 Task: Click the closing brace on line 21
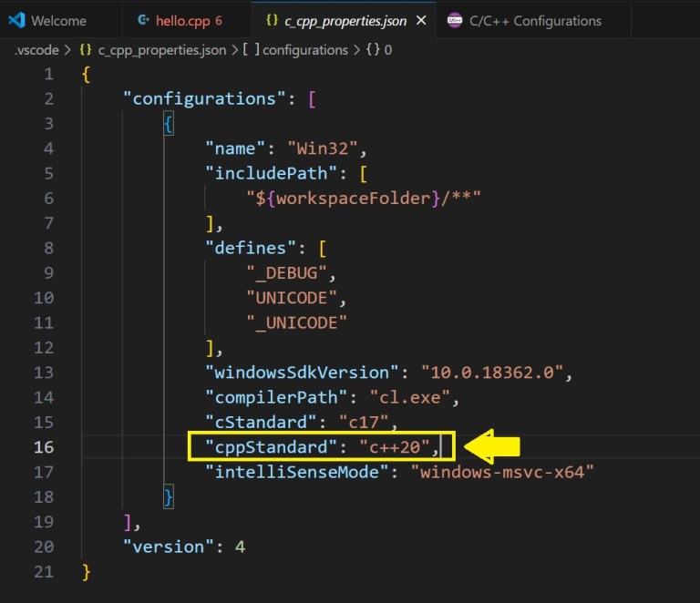pyautogui.click(x=87, y=572)
